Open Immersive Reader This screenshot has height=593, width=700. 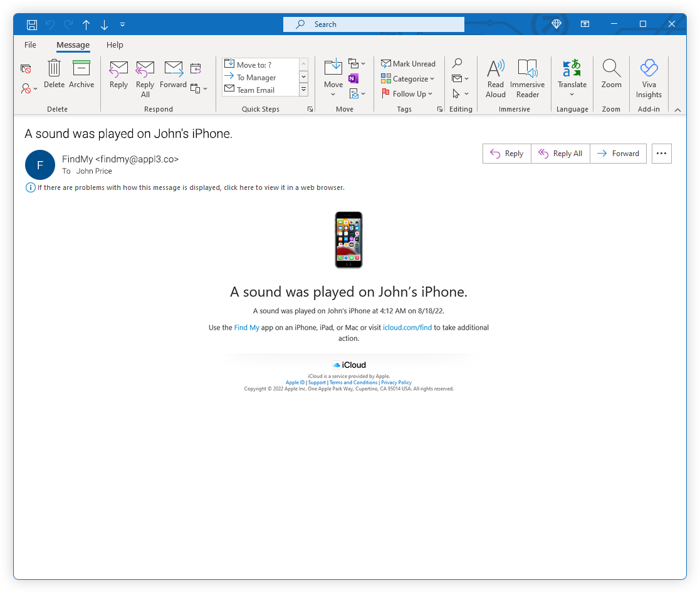click(x=527, y=78)
